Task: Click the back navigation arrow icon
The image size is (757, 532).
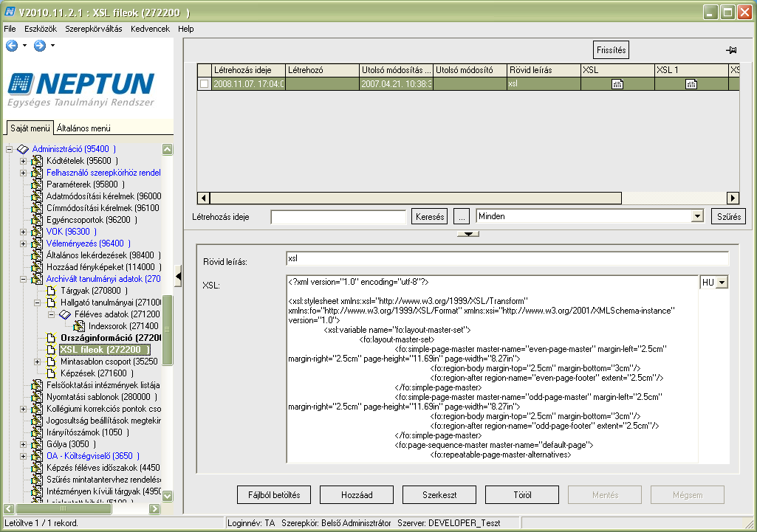Action: tap(12, 45)
